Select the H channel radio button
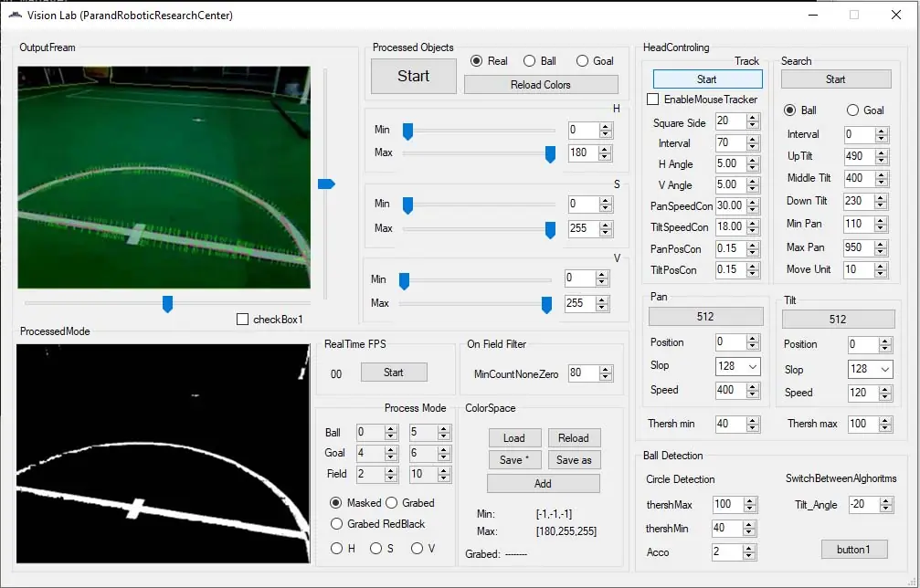 pyautogui.click(x=336, y=548)
